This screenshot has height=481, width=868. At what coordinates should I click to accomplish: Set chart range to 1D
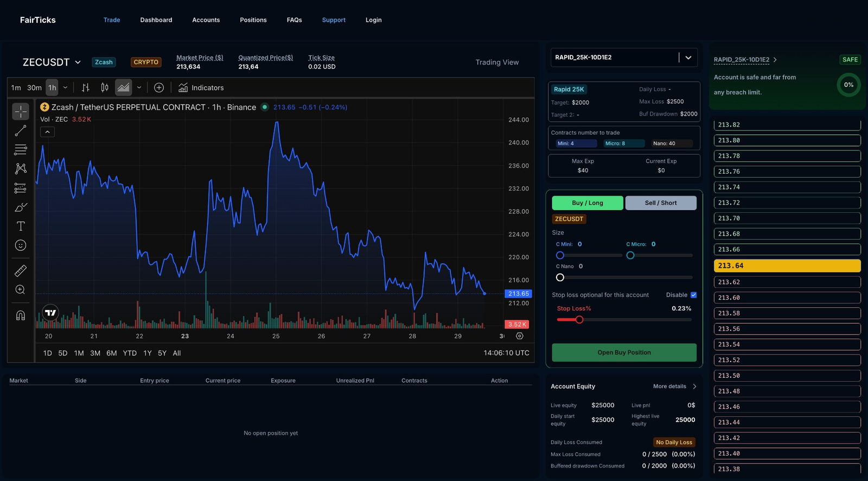pyautogui.click(x=48, y=353)
